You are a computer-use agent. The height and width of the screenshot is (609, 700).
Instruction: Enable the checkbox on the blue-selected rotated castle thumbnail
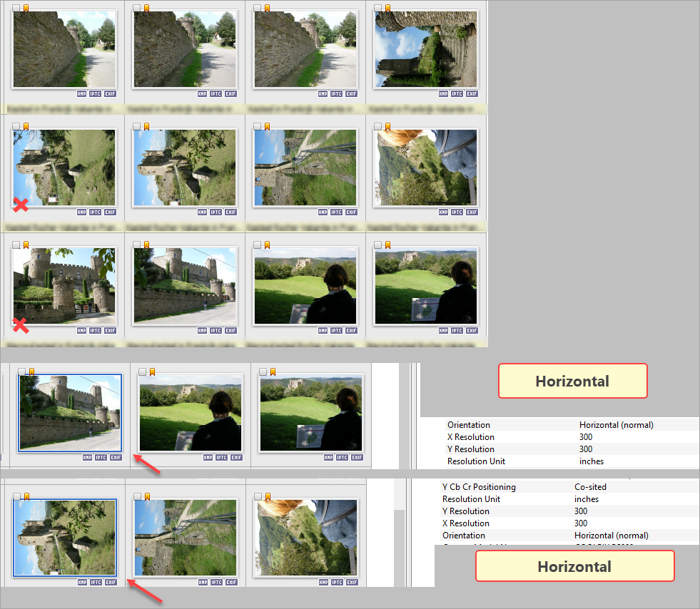[x=17, y=496]
